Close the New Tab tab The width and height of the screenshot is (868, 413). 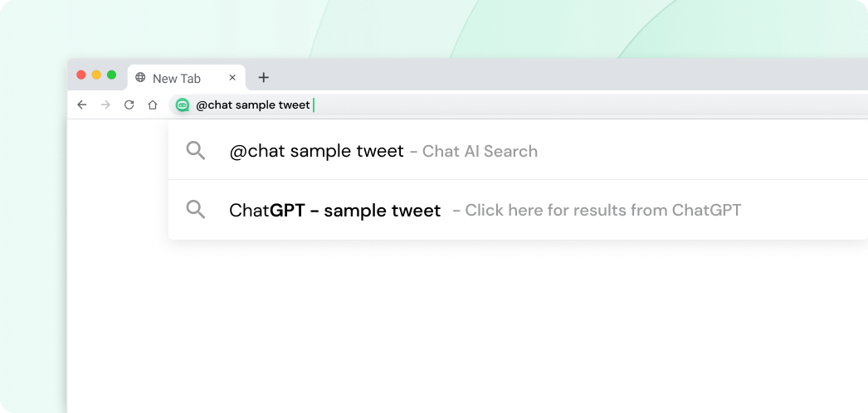(x=232, y=78)
